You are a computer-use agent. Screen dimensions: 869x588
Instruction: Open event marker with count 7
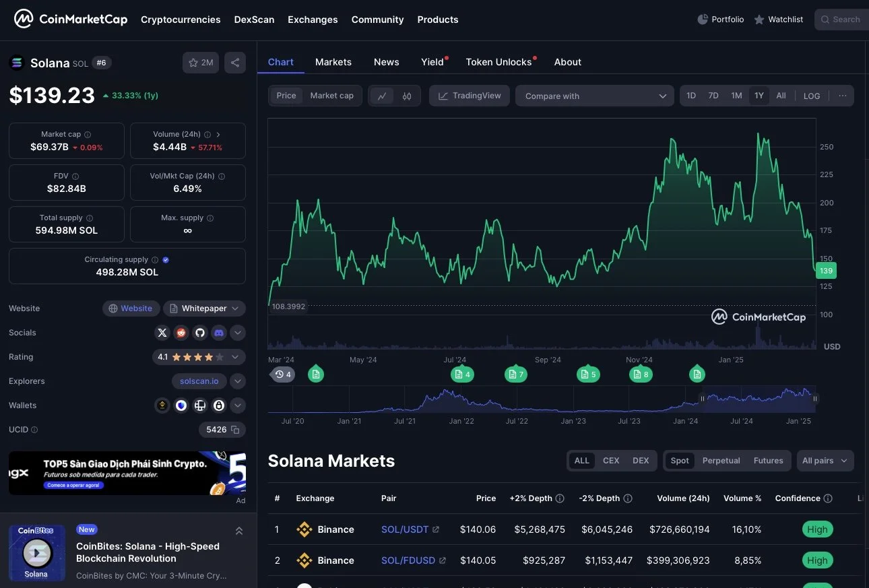point(515,374)
